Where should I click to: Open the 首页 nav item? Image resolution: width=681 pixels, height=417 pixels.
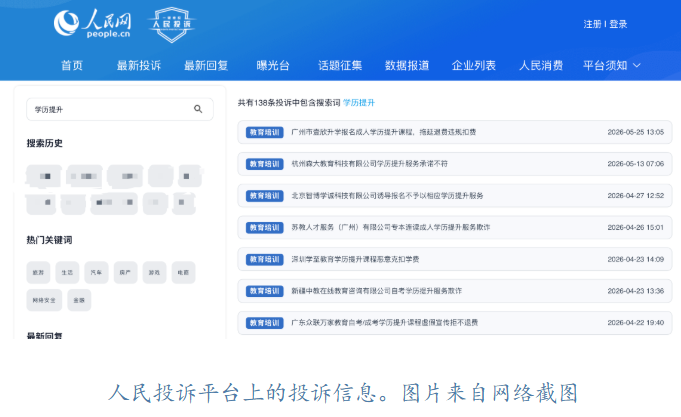tap(72, 66)
